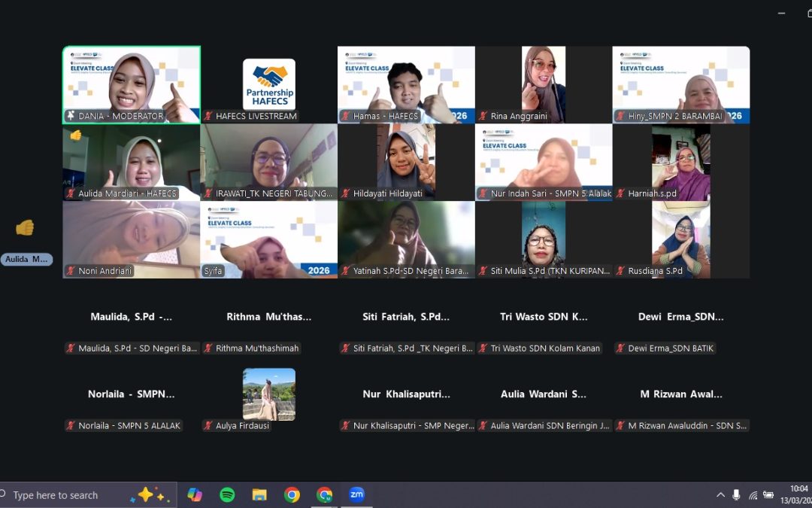
Task: Click the 'Tri Wasto SDN Kolam Kanan' name label
Action: (545, 348)
